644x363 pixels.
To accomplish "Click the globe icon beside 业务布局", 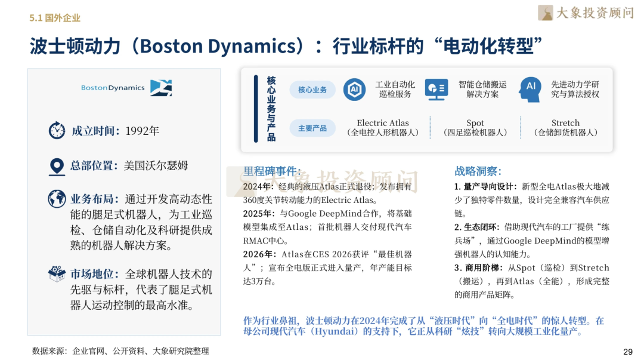I will [57, 199].
